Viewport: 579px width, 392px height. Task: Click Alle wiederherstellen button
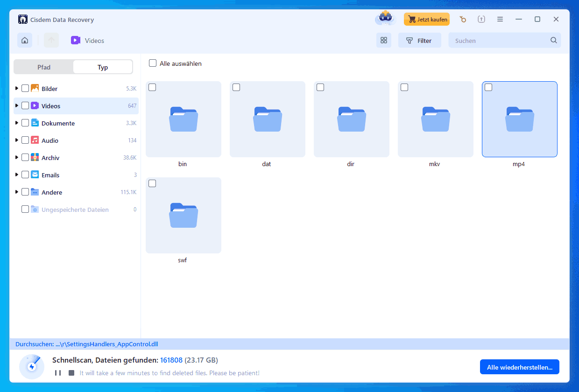[520, 367]
